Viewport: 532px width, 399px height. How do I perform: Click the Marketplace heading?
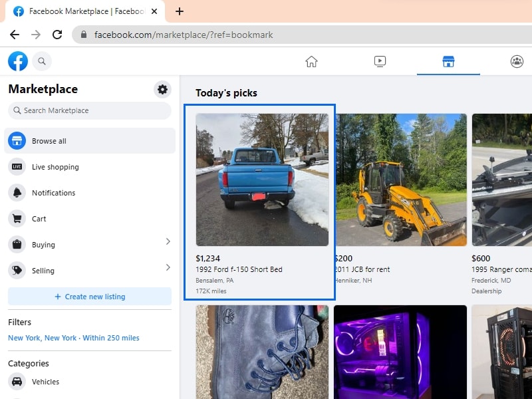point(43,89)
